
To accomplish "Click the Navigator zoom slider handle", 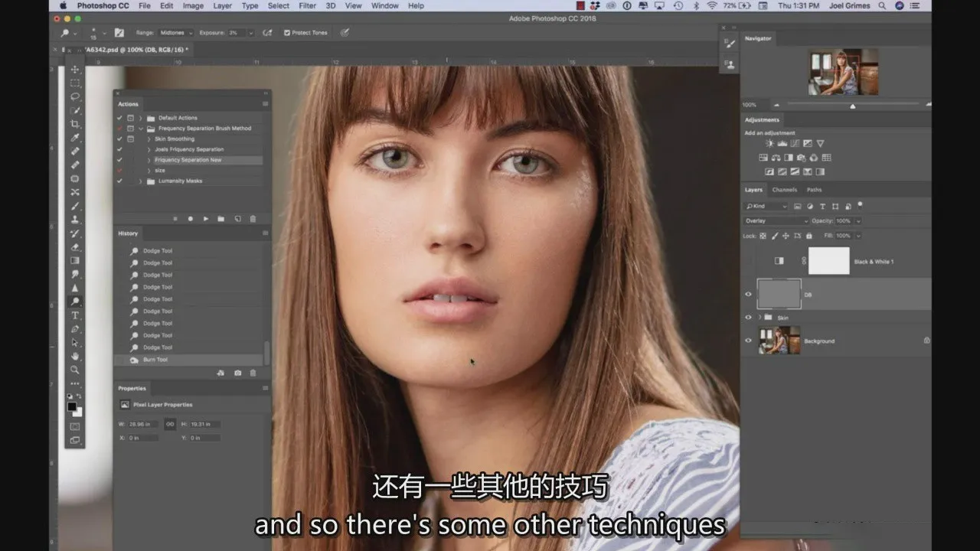I will click(x=853, y=106).
